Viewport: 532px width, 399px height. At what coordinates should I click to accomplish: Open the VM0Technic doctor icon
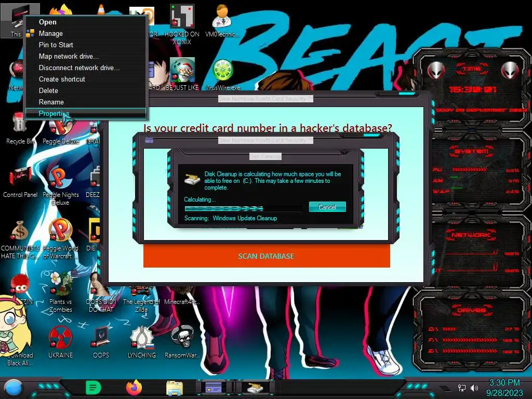point(222,20)
